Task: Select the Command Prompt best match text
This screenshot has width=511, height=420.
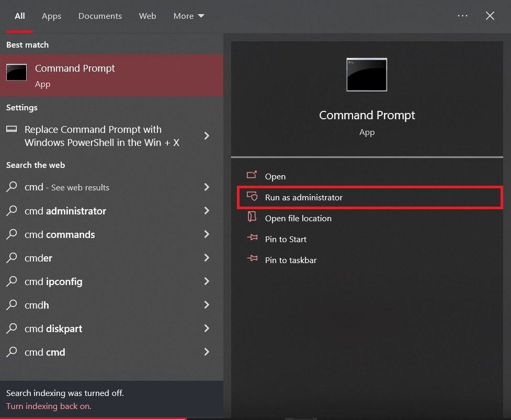Action: [x=75, y=68]
